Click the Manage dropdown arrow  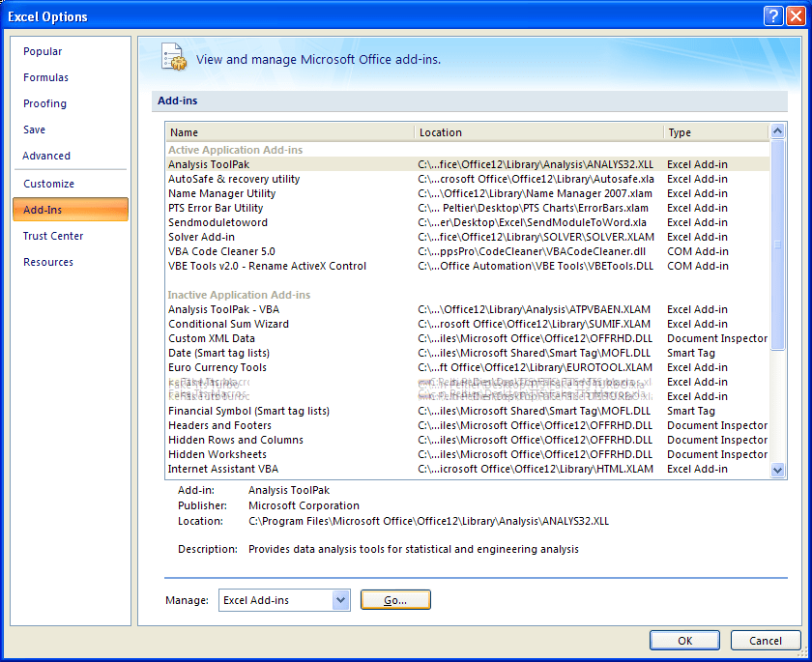tap(340, 599)
